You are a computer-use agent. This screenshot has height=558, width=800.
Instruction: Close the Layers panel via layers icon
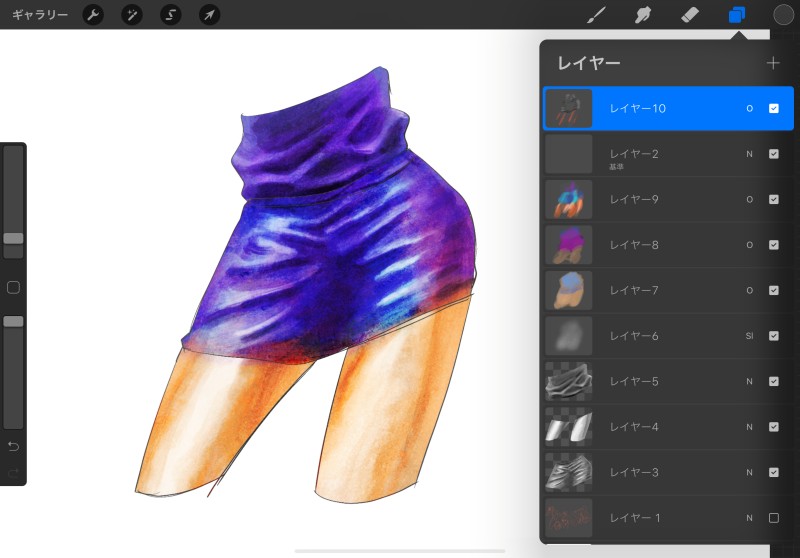[736, 15]
